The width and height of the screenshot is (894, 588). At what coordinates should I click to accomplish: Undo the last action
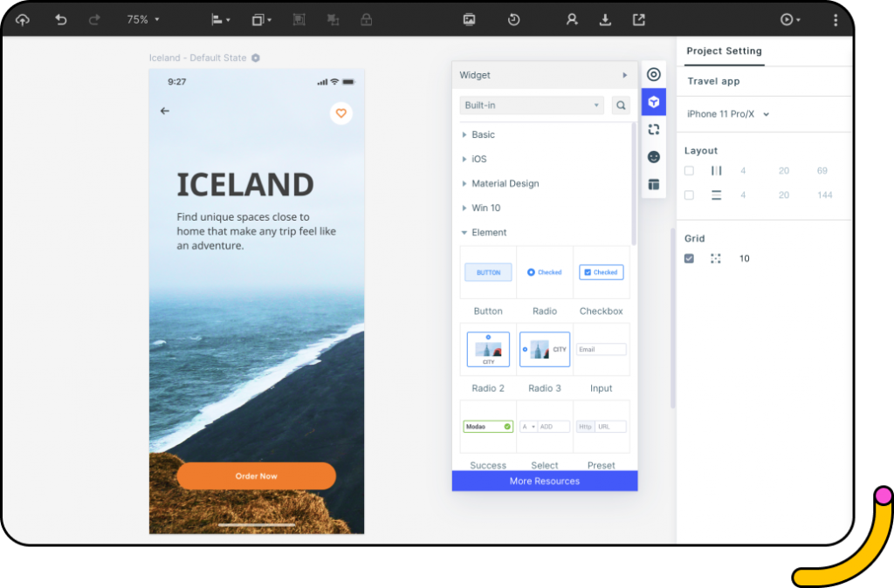pyautogui.click(x=60, y=20)
